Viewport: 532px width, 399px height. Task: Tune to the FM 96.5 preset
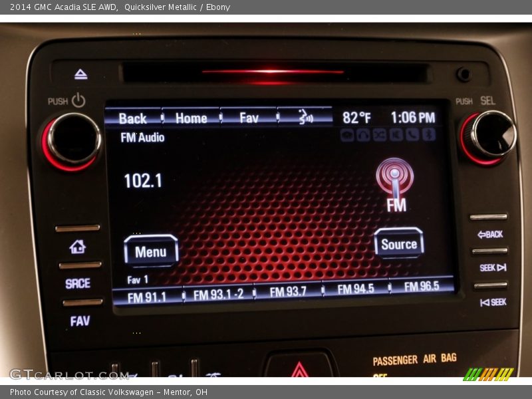click(x=422, y=287)
